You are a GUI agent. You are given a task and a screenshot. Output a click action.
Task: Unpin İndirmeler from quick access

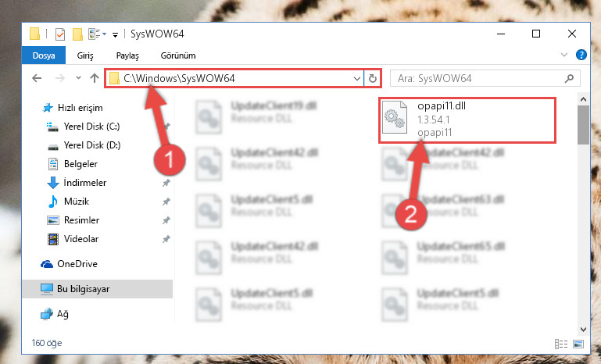point(166,183)
